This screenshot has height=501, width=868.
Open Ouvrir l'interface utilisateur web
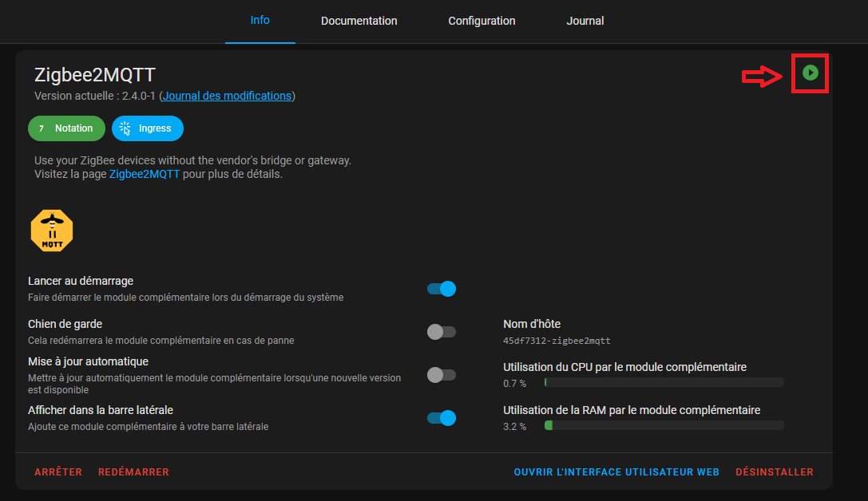(x=616, y=472)
